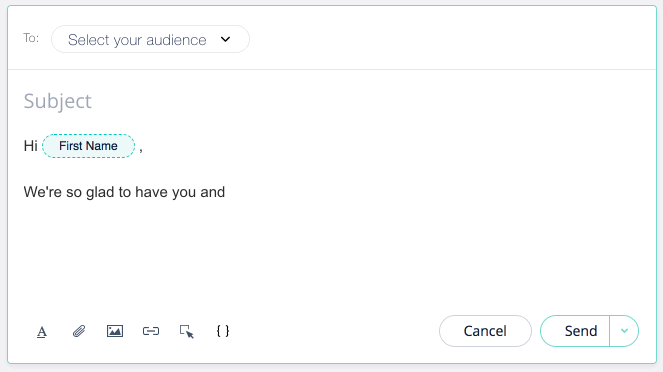This screenshot has height=372, width=663.
Task: Insert a button using the cursor-box icon
Action: point(187,331)
